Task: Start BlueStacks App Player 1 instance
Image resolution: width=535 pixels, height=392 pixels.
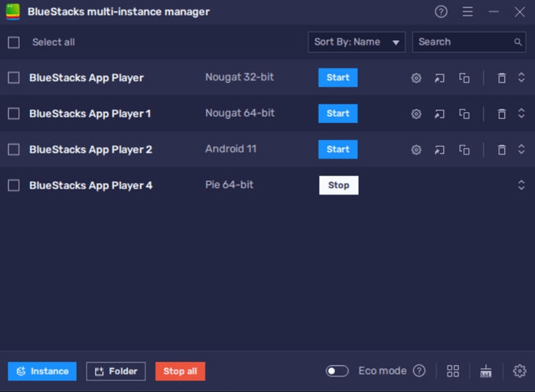Action: point(338,113)
